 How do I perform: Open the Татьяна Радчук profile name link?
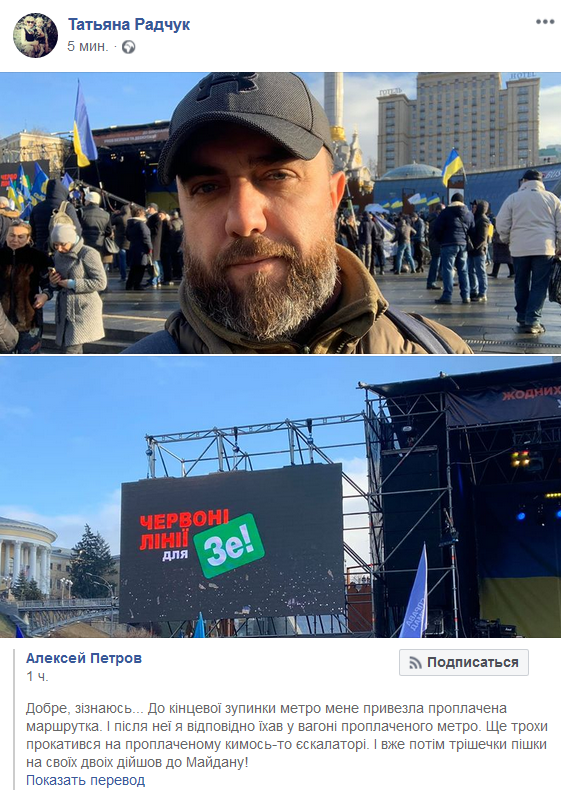(129, 24)
